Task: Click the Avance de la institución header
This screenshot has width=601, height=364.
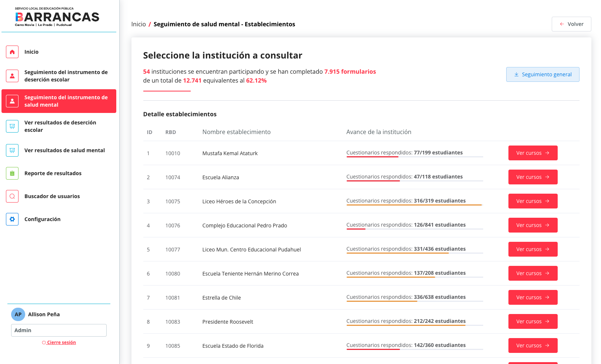Action: pos(379,132)
